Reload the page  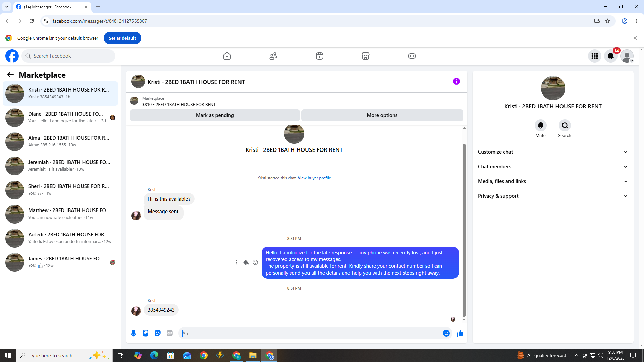[32, 21]
